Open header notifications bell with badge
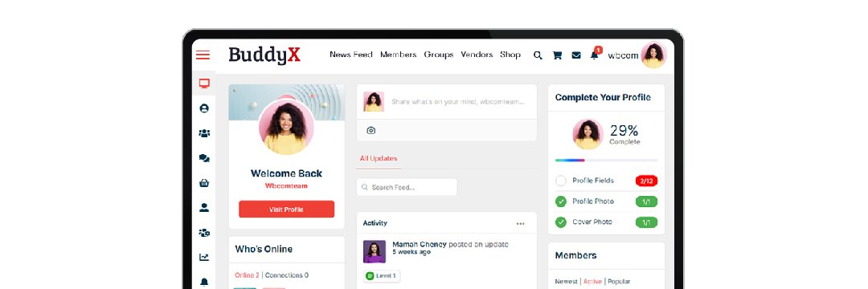Screen dimensions: 868x289 (x=595, y=54)
